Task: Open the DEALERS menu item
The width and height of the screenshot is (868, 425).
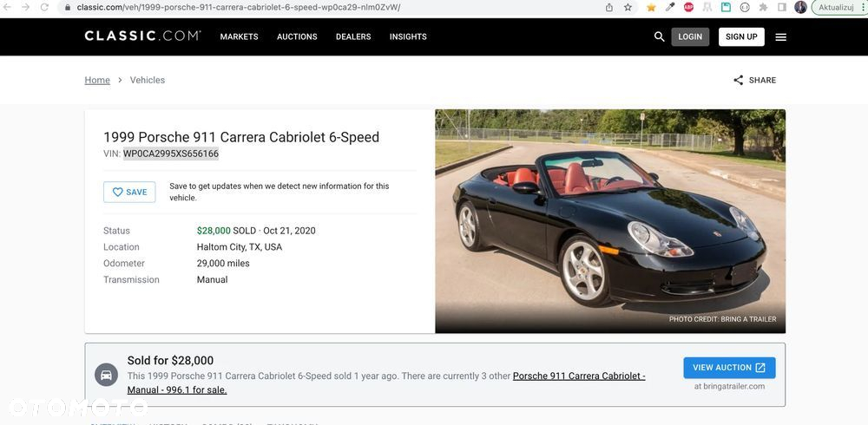Action: coord(353,36)
